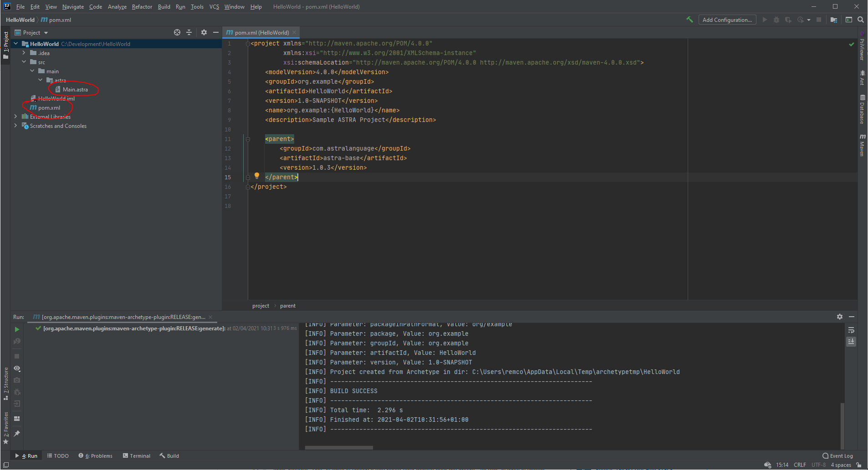Open Project Structure from the top toolbar

point(834,20)
